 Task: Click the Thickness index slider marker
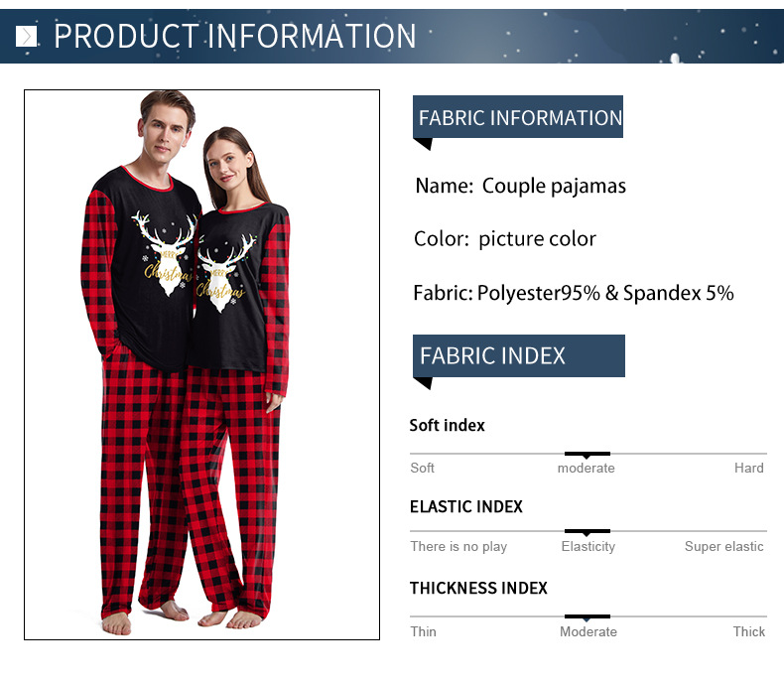(x=587, y=617)
